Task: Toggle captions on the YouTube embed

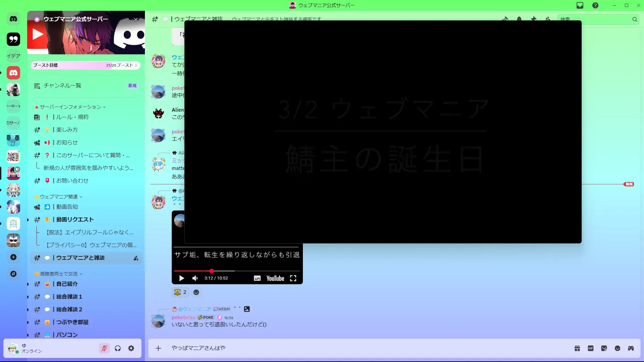Action: point(257,278)
